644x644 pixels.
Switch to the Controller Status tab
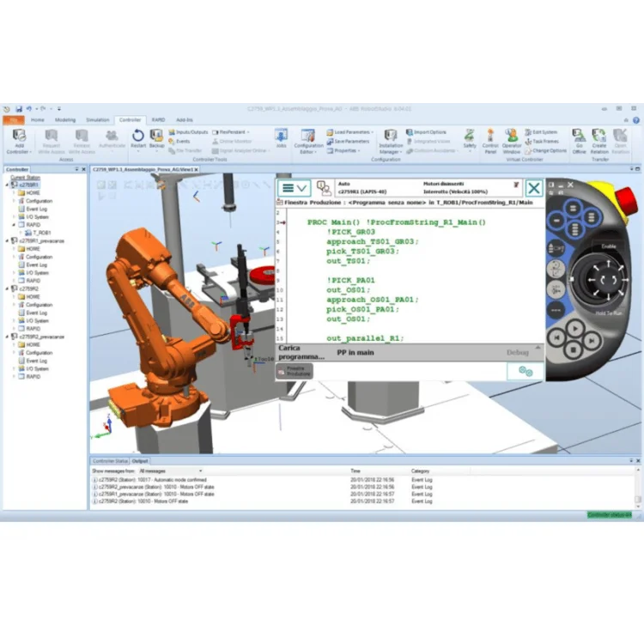pos(110,461)
